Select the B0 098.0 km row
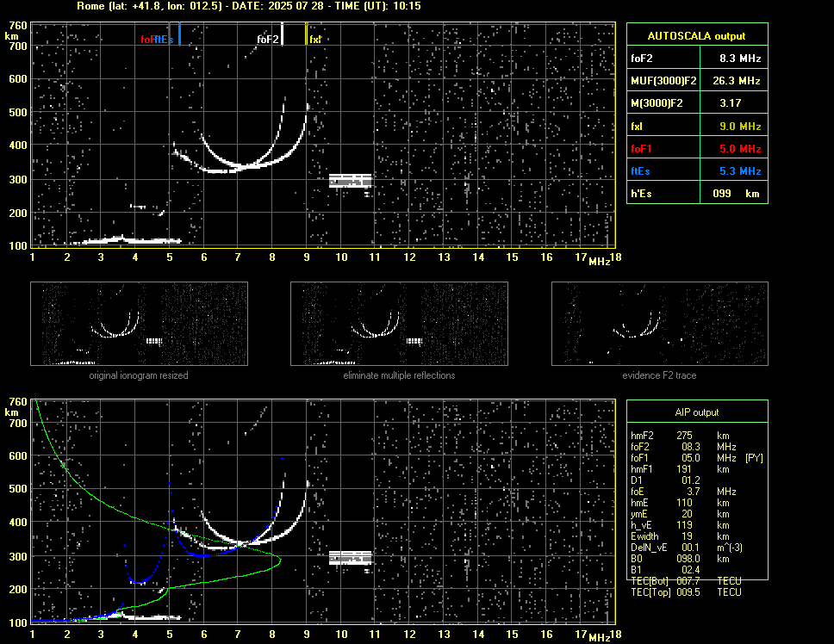The height and width of the screenshot is (644, 834). coord(681,559)
